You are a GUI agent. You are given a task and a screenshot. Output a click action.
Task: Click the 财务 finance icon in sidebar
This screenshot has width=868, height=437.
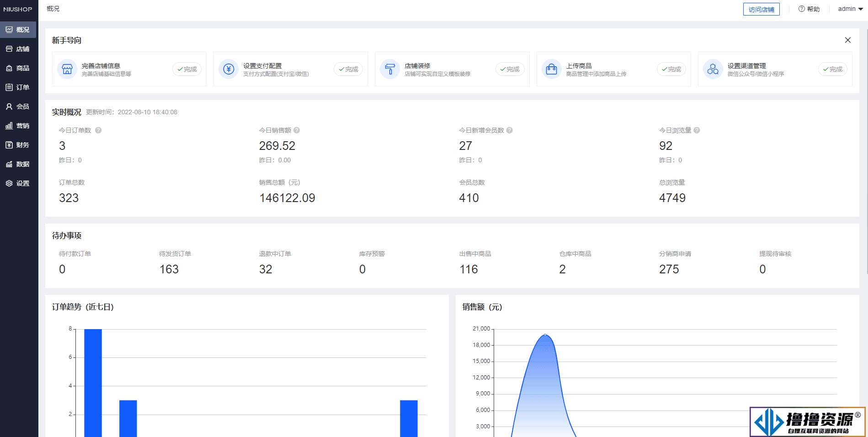pos(9,145)
